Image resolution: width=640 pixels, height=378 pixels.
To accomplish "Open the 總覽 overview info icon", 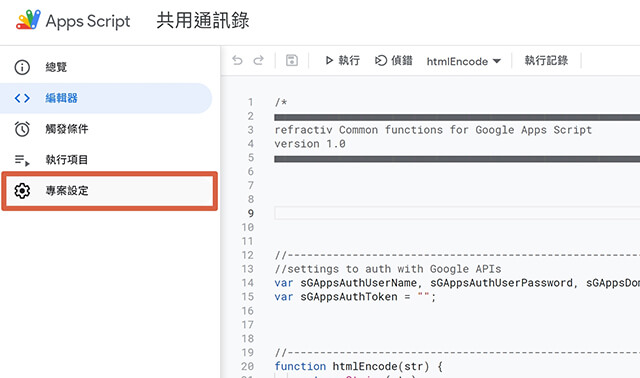I will pyautogui.click(x=22, y=67).
